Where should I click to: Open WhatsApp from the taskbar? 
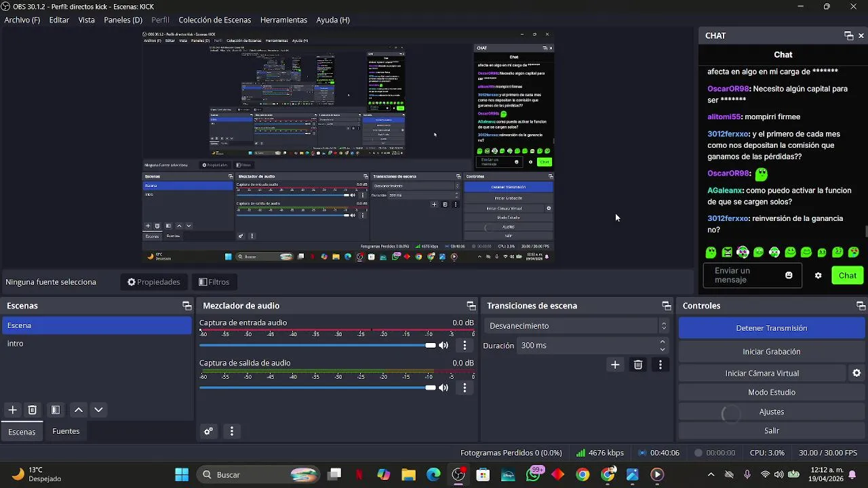[533, 474]
